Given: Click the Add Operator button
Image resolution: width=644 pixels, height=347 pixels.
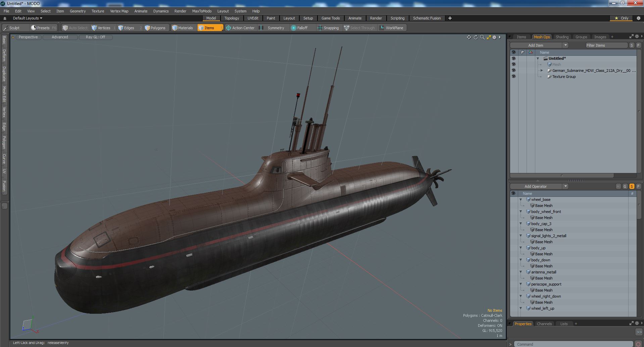Looking at the screenshot, I should tap(536, 186).
